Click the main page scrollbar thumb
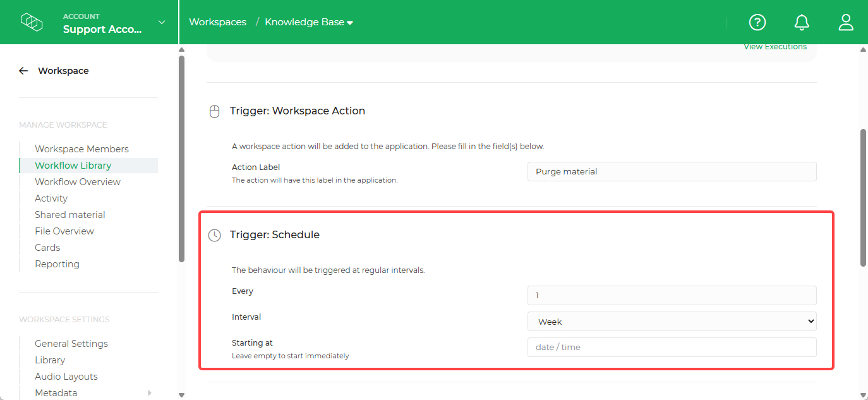 (x=864, y=198)
